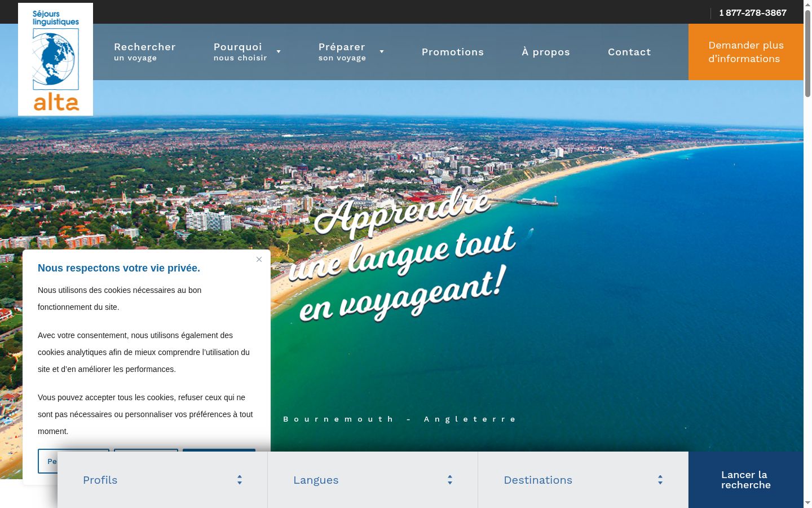Open the Profils dropdown

[162, 480]
